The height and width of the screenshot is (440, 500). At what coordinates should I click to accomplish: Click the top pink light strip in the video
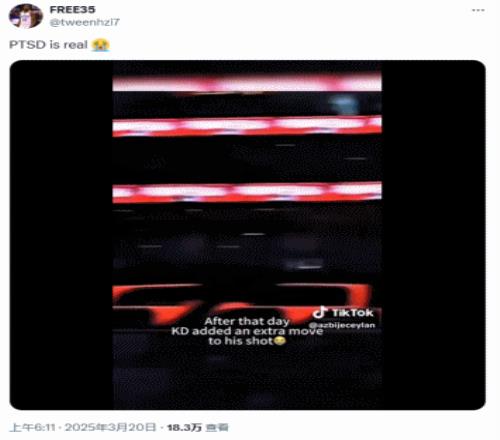coord(247,81)
